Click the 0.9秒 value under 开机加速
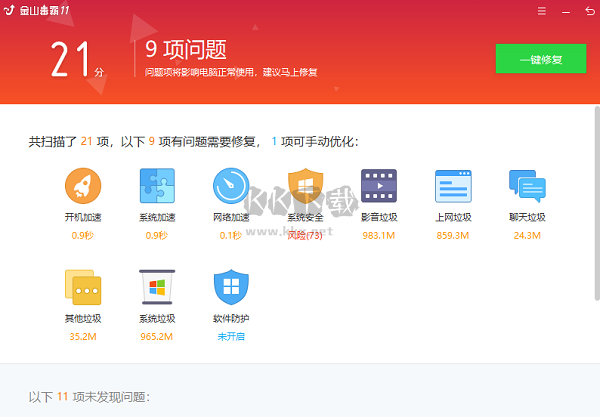The image size is (600, 417). click(83, 235)
